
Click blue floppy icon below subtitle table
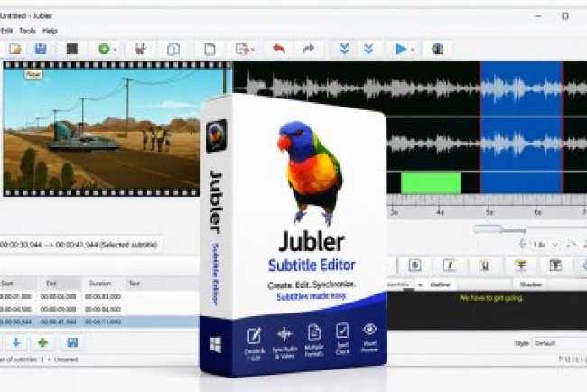72,342
